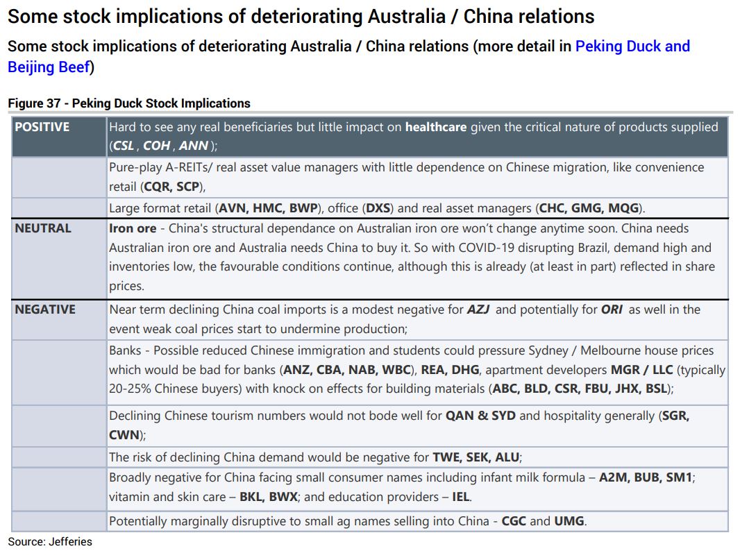Click the ticker 'AZJ'
The height and width of the screenshot is (560, 740).
coord(478,309)
